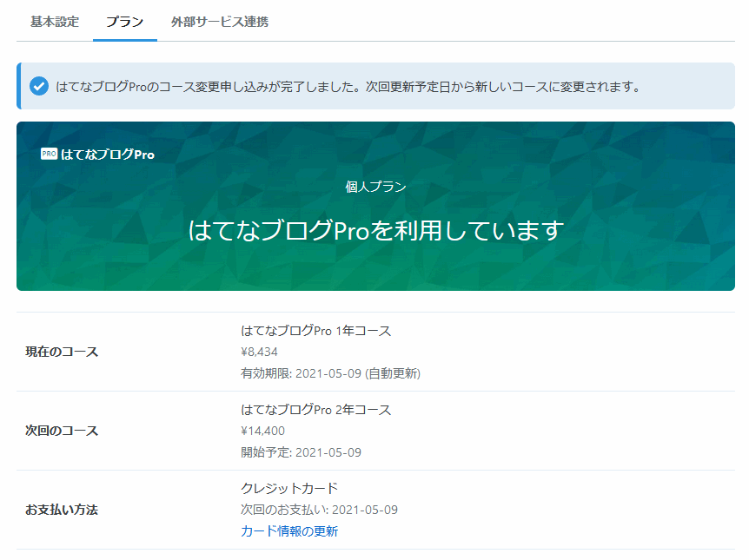Click はてなブログPro 2年コース text

point(315,410)
